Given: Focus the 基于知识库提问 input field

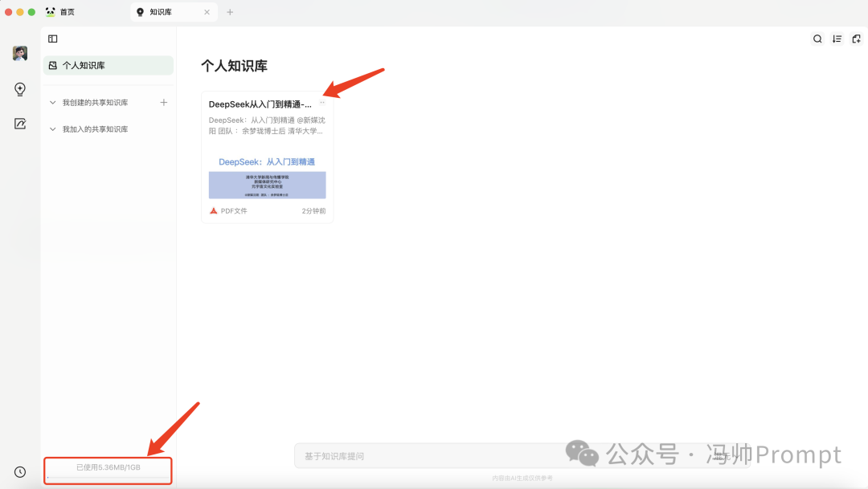Looking at the screenshot, I should pyautogui.click(x=522, y=456).
